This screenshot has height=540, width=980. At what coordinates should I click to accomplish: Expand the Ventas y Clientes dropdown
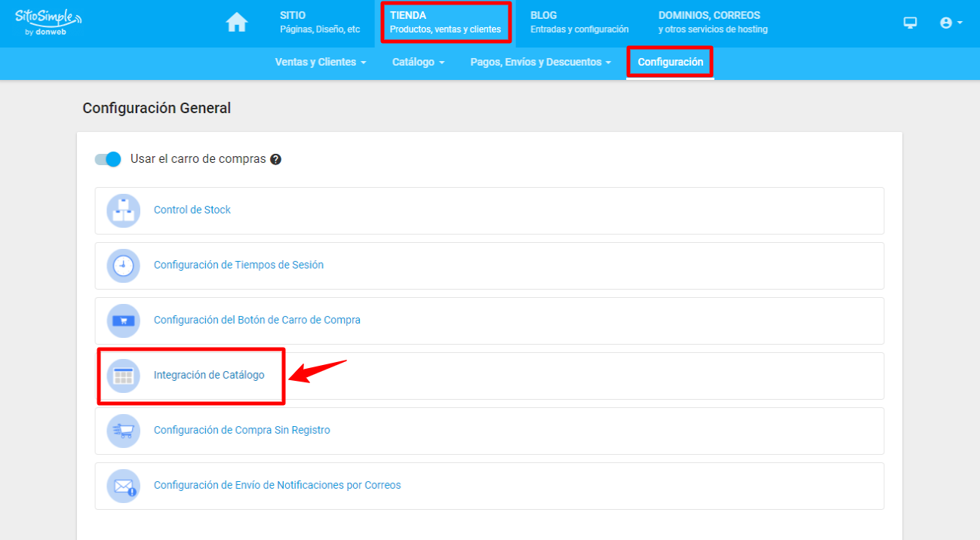(x=321, y=62)
